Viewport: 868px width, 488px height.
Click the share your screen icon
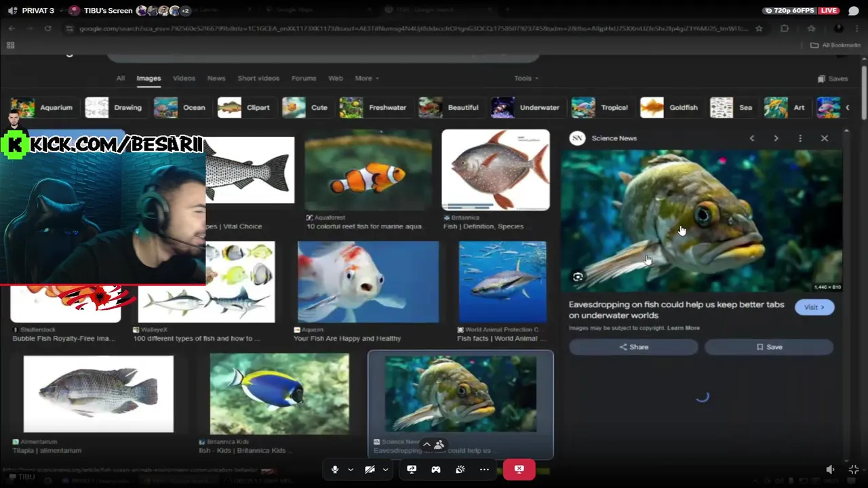pos(412,469)
